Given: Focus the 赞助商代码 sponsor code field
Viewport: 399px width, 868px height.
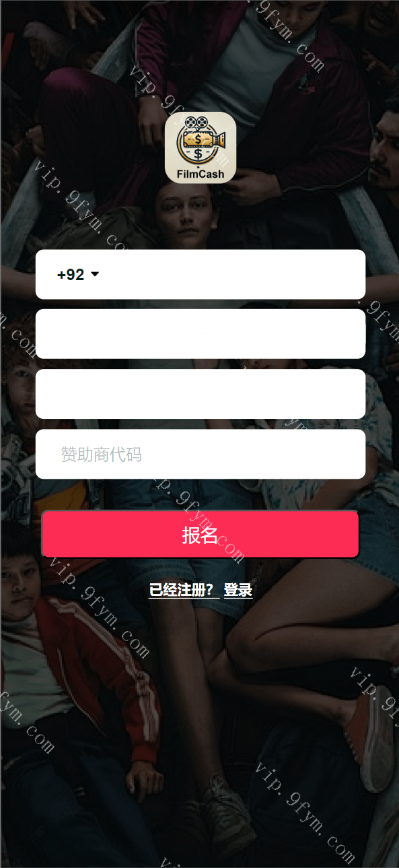Looking at the screenshot, I should (201, 455).
